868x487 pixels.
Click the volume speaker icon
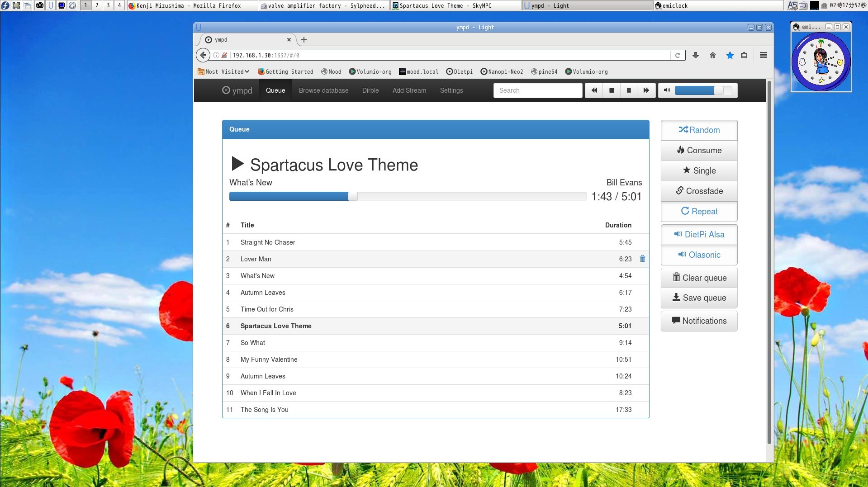(x=667, y=90)
